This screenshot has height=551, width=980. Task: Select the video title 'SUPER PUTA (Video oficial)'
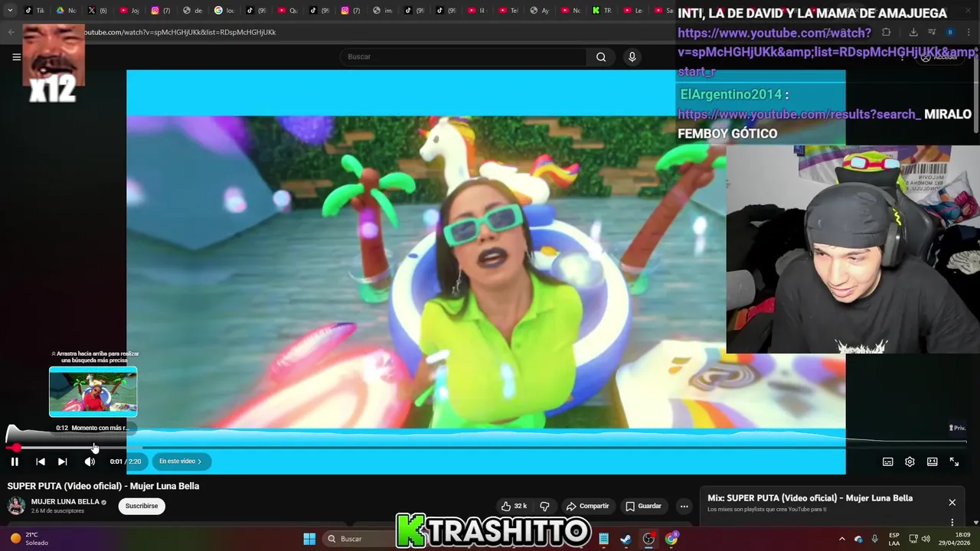pos(103,486)
